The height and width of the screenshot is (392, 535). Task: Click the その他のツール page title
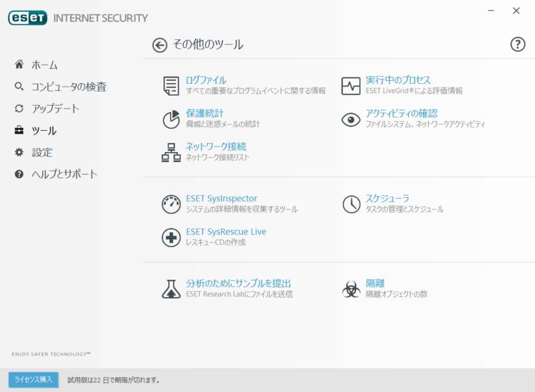(208, 45)
